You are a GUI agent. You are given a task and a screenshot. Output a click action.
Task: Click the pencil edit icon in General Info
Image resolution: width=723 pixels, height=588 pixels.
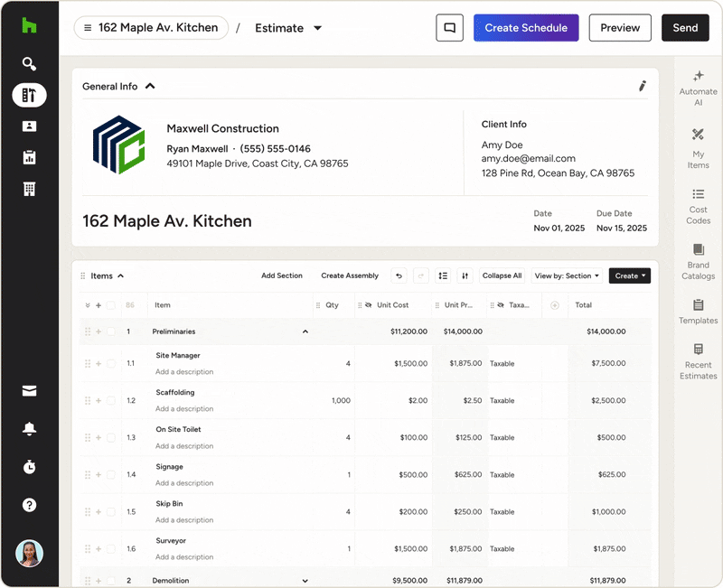pyautogui.click(x=642, y=87)
